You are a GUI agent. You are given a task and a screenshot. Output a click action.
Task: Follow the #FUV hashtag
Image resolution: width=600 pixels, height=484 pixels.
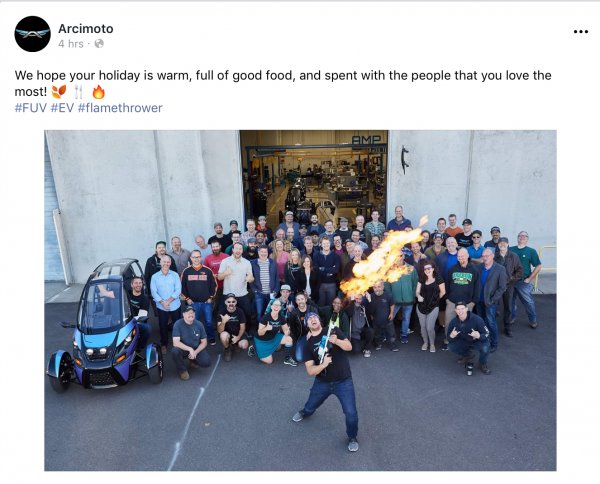31,108
